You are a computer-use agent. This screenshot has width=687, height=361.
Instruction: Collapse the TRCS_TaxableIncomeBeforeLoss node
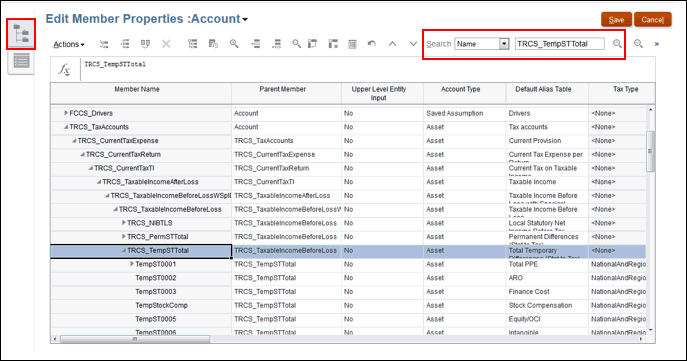pos(115,209)
